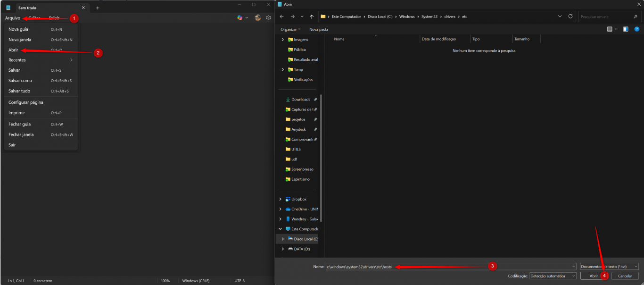The image size is (644, 285).
Task: Open the Codificação 'Detecção automática' dropdown
Action: pos(552,276)
